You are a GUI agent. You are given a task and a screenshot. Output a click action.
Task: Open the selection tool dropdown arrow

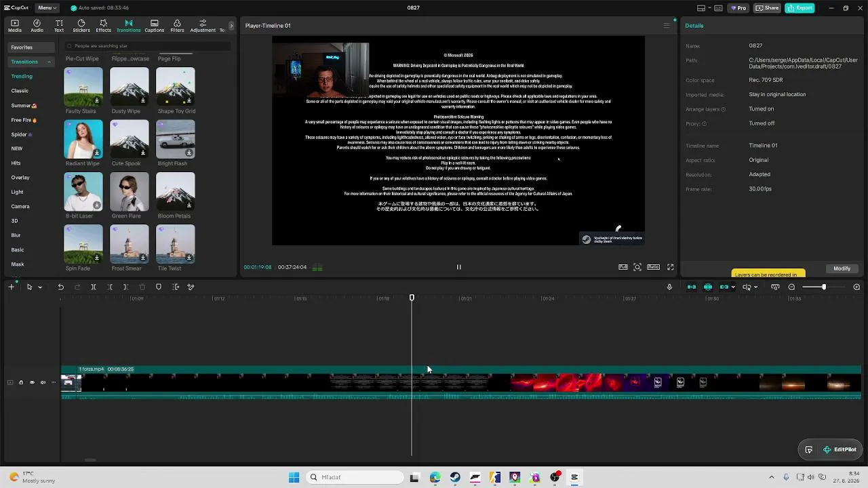[x=40, y=287]
